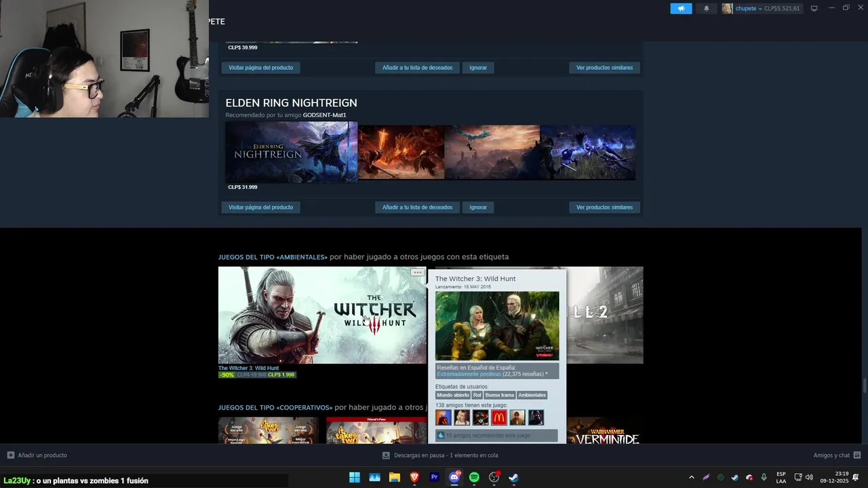
Task: Visit the Elden Ring Nightreign product page
Action: click(260, 207)
